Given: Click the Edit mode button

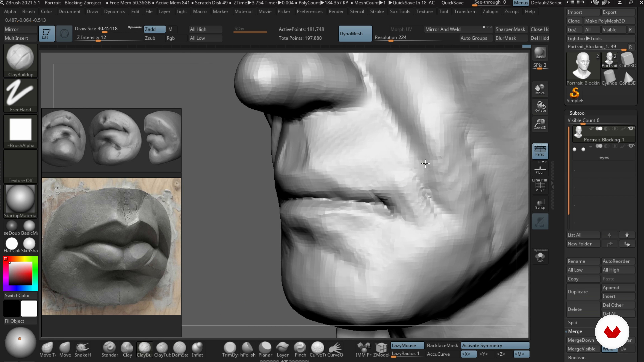Looking at the screenshot, I should (x=46, y=34).
